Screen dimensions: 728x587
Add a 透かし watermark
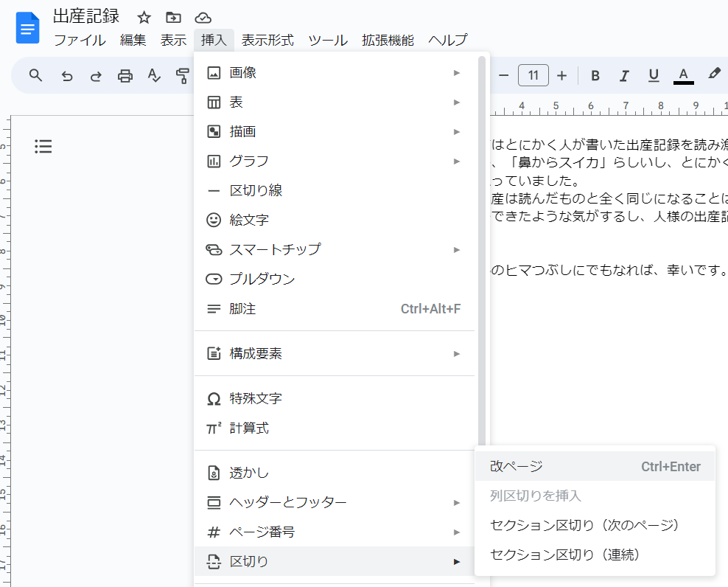coord(335,473)
